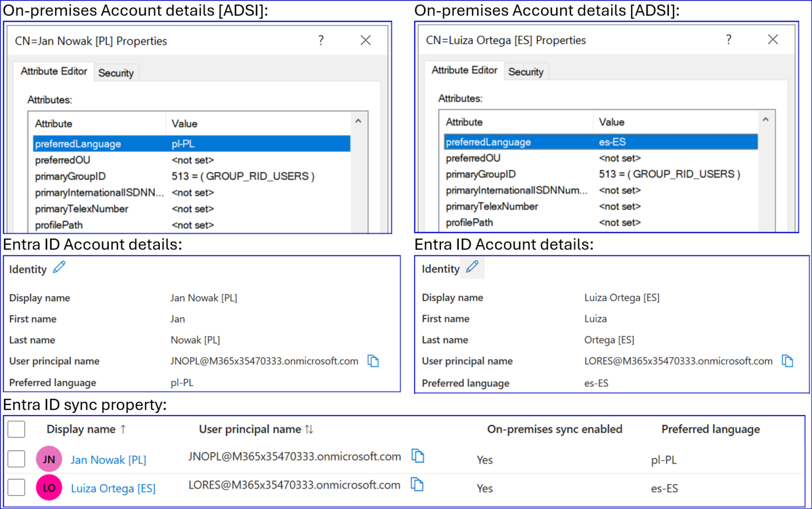Viewport: 812px width, 509px height.
Task: Copy Luiza Ortega's user principal name
Action: 787,361
